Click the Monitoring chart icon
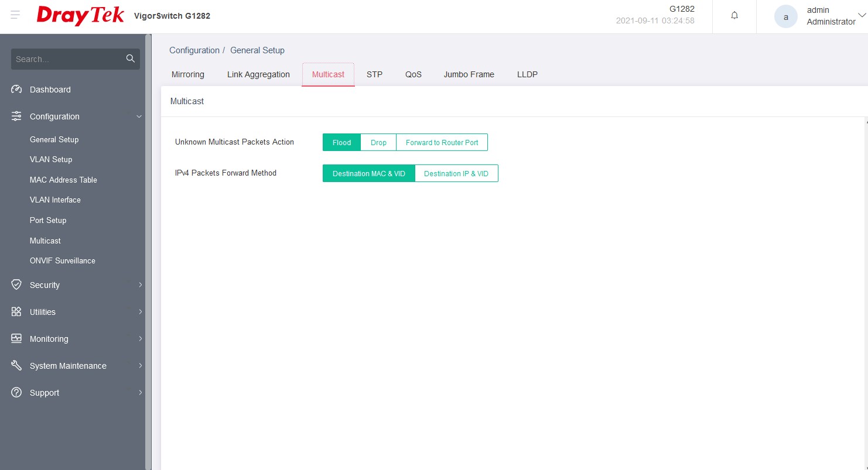The width and height of the screenshot is (868, 470). (16, 339)
